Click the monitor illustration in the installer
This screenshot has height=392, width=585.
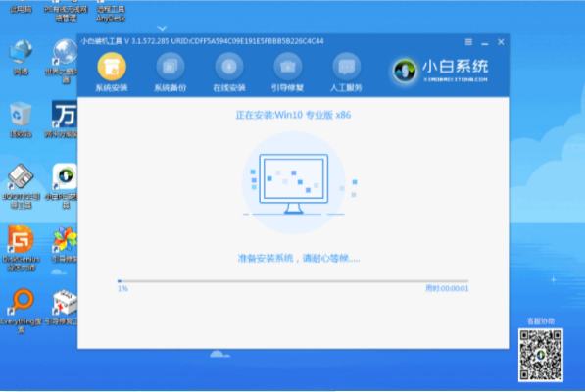point(294,183)
